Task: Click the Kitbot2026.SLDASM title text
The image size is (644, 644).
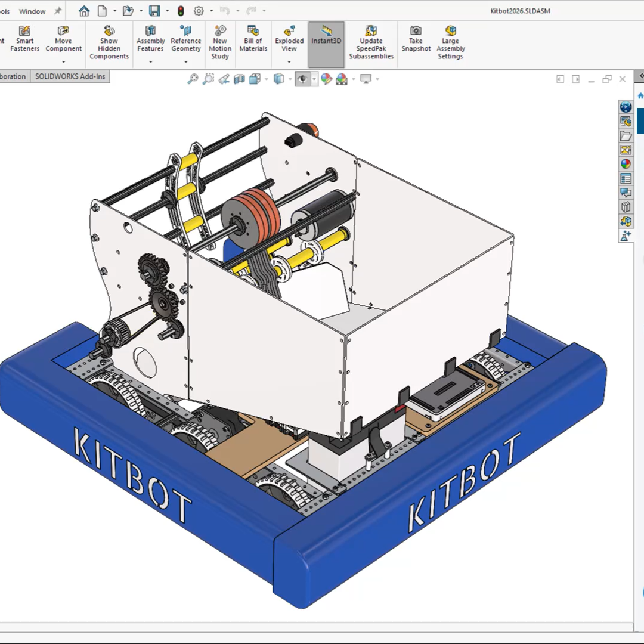Action: [520, 11]
